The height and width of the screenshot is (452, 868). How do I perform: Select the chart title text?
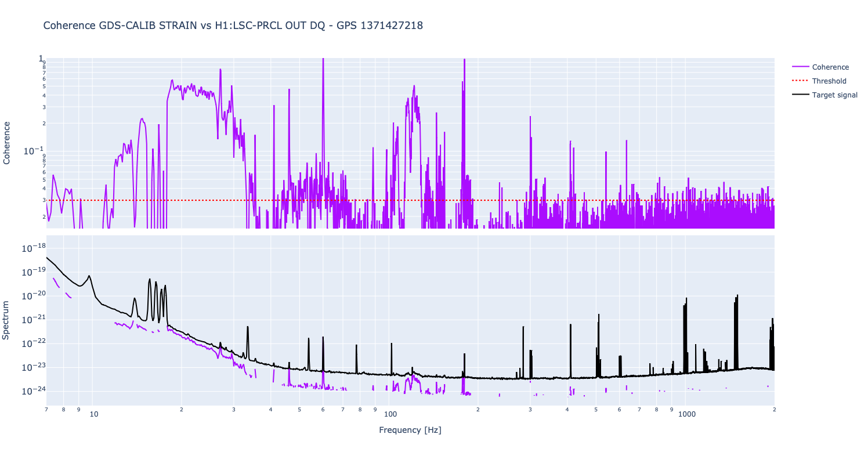233,26
